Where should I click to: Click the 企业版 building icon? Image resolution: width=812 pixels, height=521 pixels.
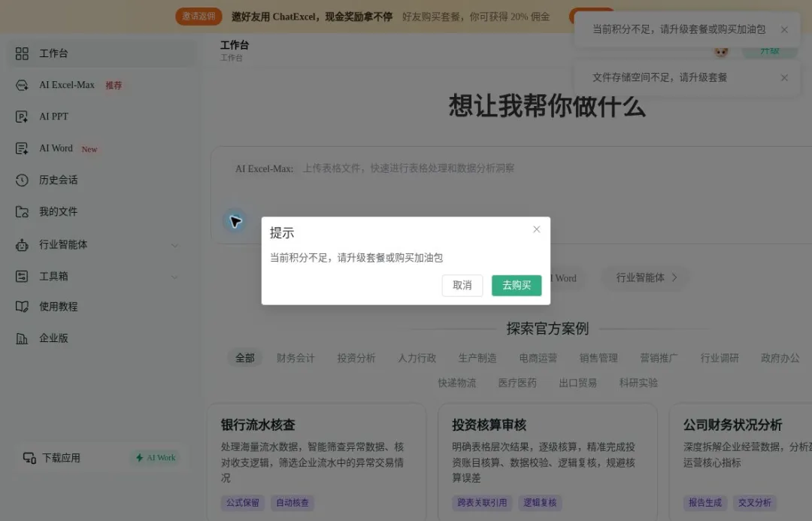pyautogui.click(x=22, y=338)
